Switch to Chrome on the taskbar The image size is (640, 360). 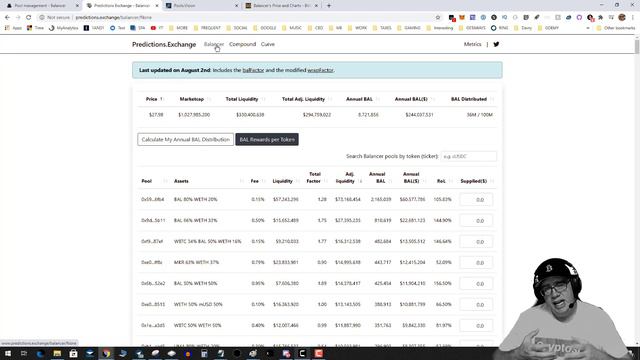tap(106, 353)
